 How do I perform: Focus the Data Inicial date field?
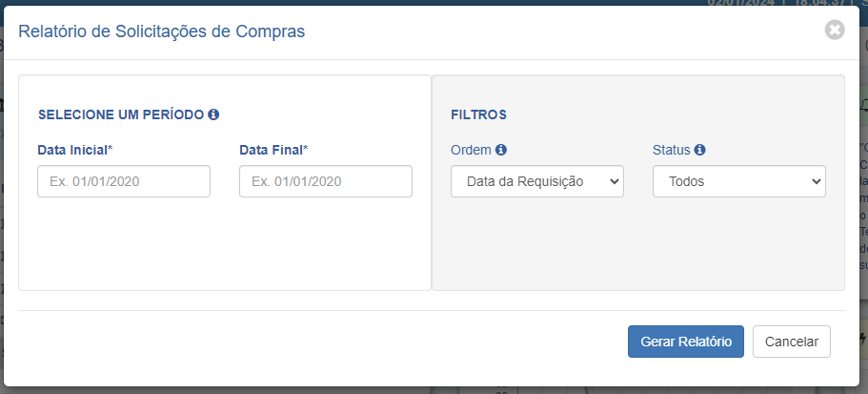124,181
